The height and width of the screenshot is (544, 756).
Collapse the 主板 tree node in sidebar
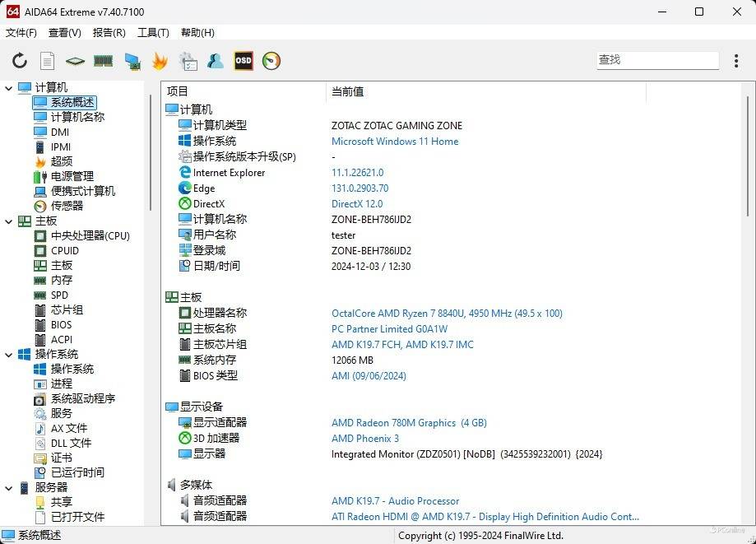tap(9, 221)
